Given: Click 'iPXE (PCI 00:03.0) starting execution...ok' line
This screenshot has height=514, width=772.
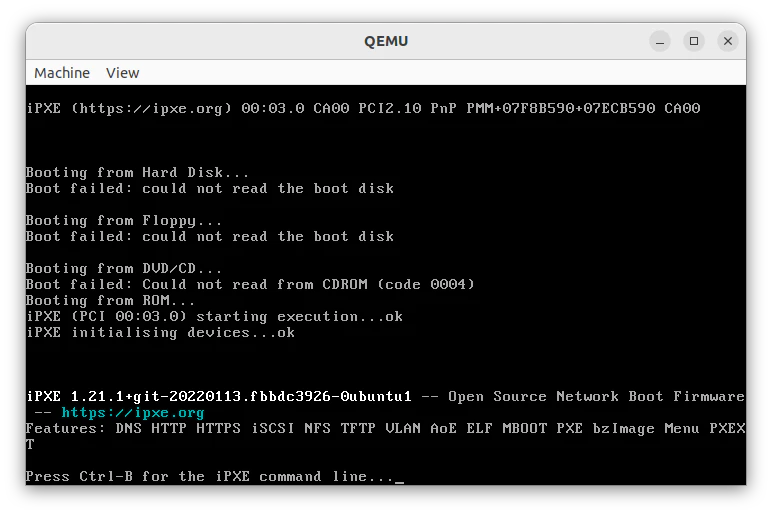Looking at the screenshot, I should coord(214,317).
